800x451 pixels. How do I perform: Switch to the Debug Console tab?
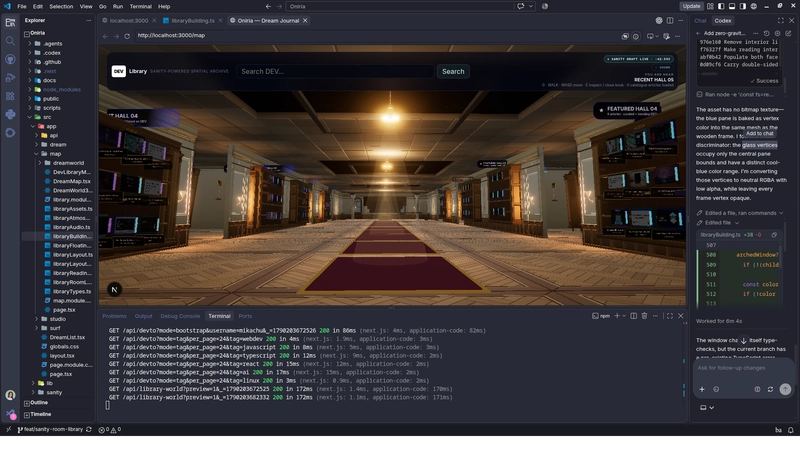pos(180,316)
